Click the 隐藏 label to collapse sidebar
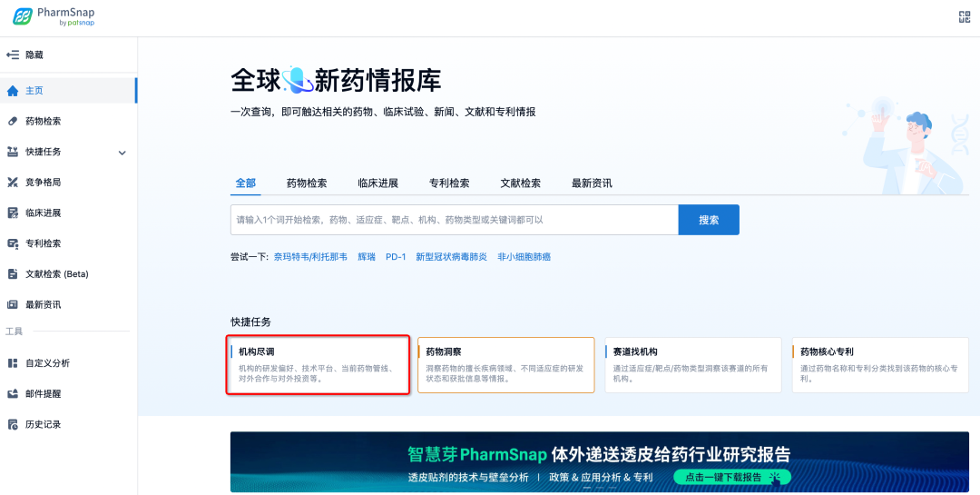This screenshot has height=495, width=980. tap(34, 55)
